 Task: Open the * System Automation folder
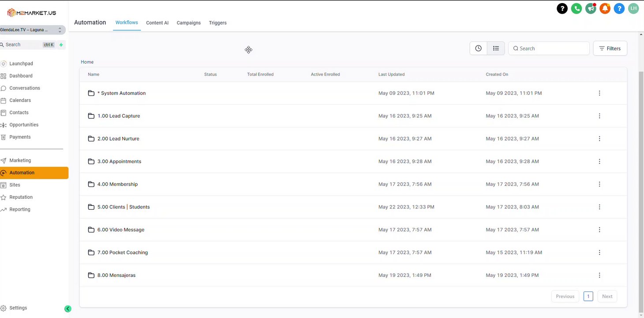[121, 93]
